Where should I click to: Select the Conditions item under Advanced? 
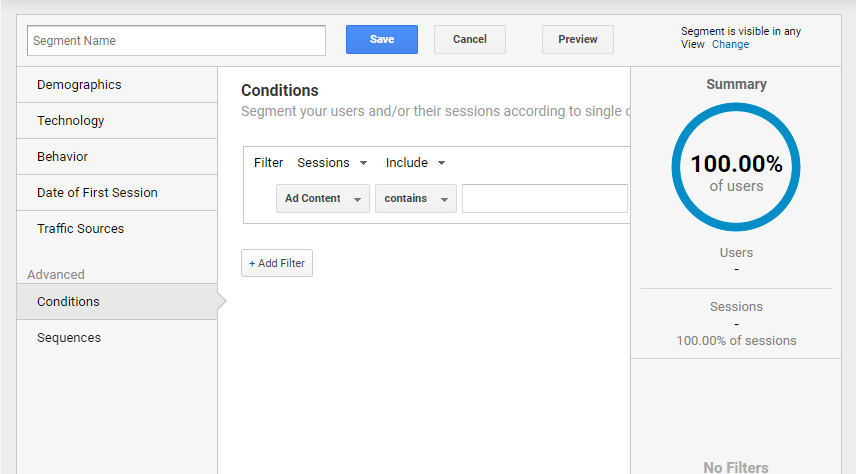click(68, 302)
